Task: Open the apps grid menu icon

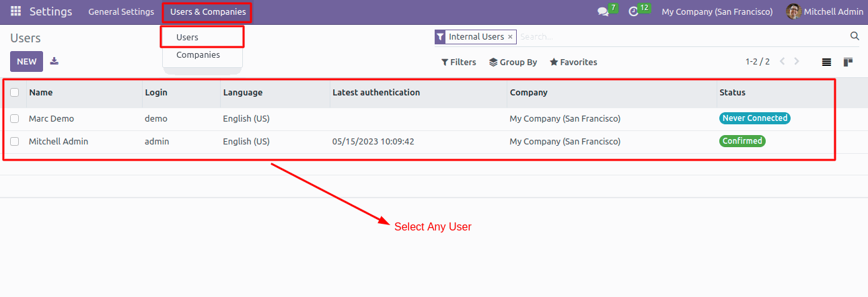Action: tap(15, 11)
